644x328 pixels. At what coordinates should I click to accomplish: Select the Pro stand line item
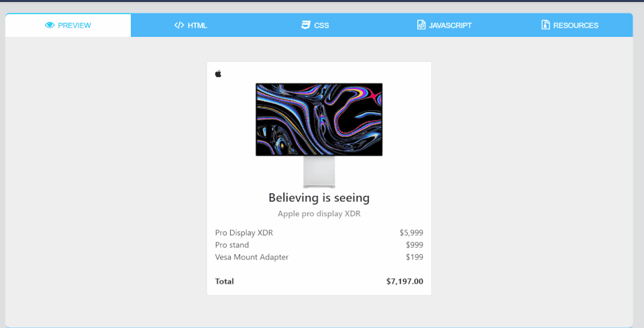point(232,245)
